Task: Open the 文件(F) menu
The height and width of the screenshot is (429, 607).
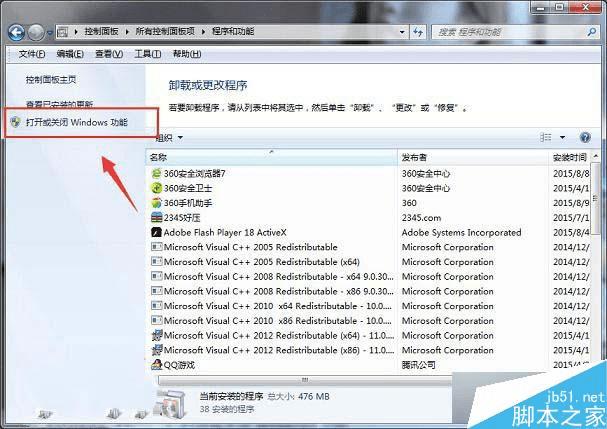Action: point(32,54)
